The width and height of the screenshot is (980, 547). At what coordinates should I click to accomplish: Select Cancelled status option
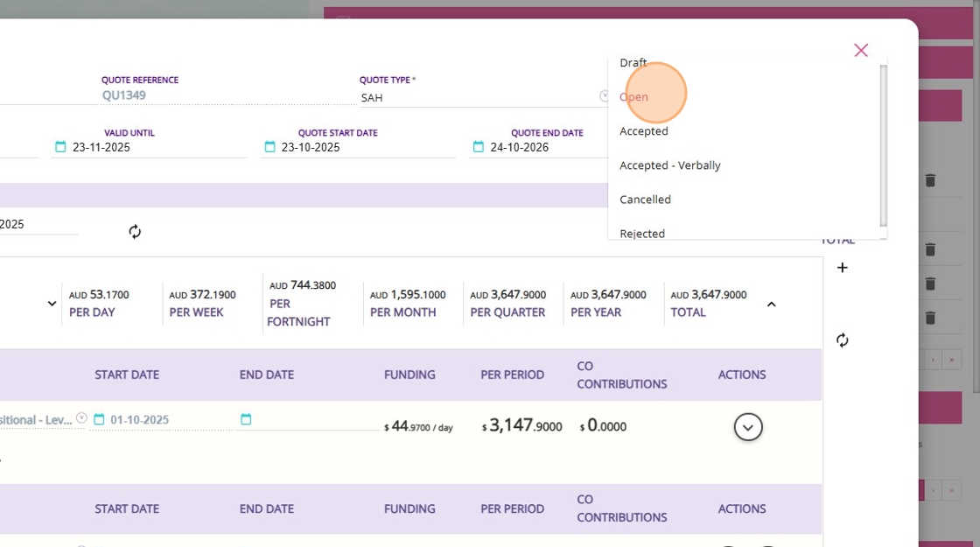[x=645, y=200]
